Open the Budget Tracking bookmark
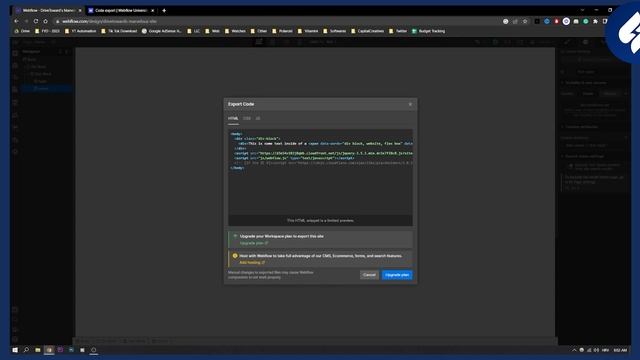Screen dimensions: 640x360 tap(429, 31)
